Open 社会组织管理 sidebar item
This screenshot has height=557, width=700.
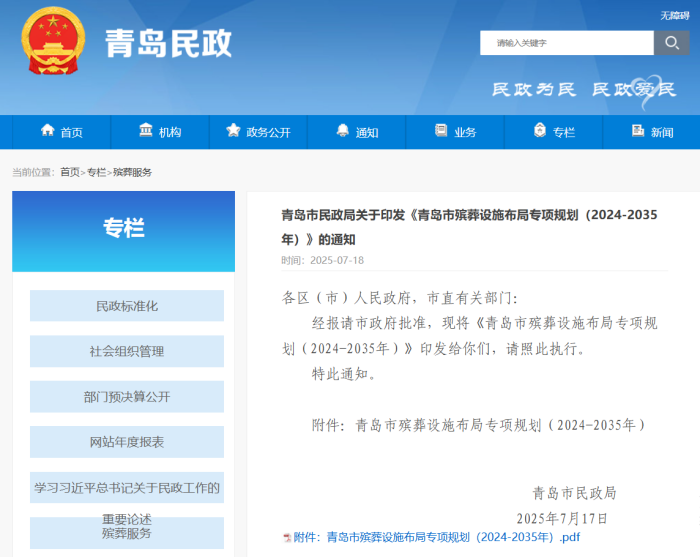(x=127, y=351)
